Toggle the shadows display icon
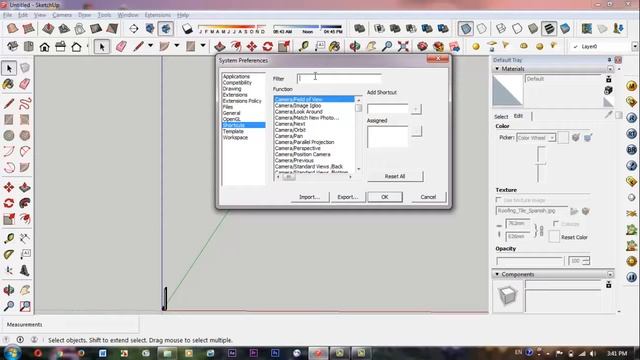The height and width of the screenshot is (360, 640). point(187,29)
